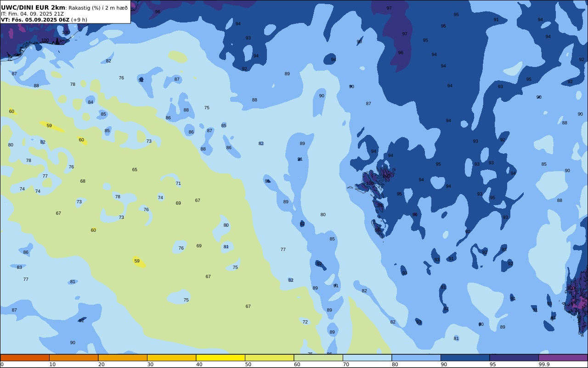Click the 60–70 pale green legend segment
The width and height of the screenshot is (588, 368).
coord(318,357)
